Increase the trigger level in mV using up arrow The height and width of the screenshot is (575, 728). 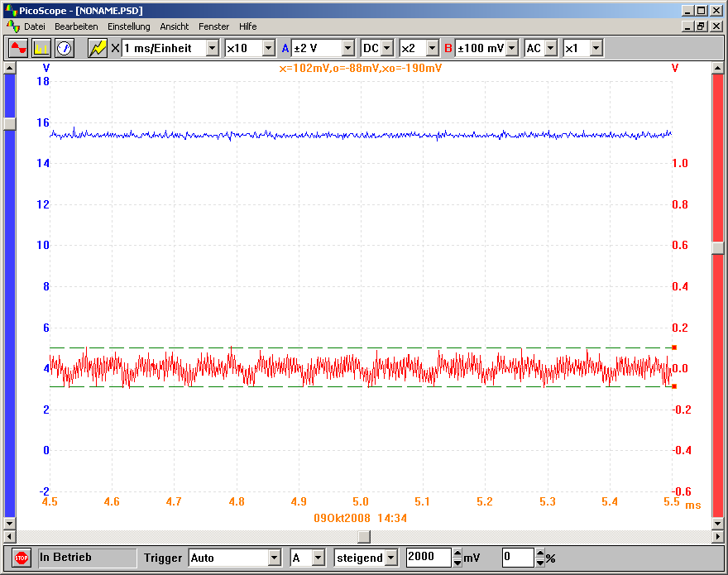[457, 553]
